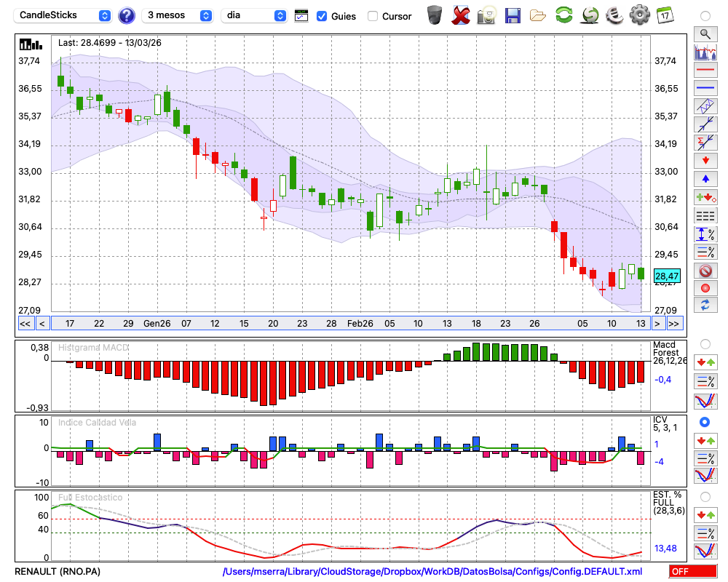The height and width of the screenshot is (582, 728).
Task: Enable the Cursor checkbox
Action: (373, 16)
